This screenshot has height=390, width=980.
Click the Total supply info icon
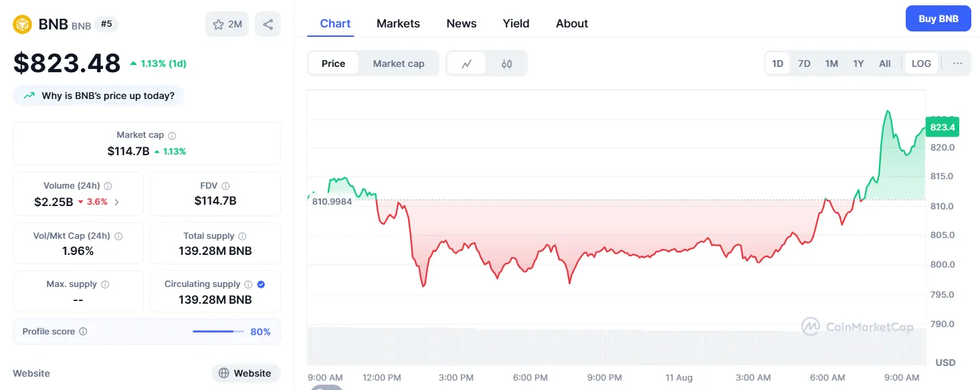[x=242, y=236]
